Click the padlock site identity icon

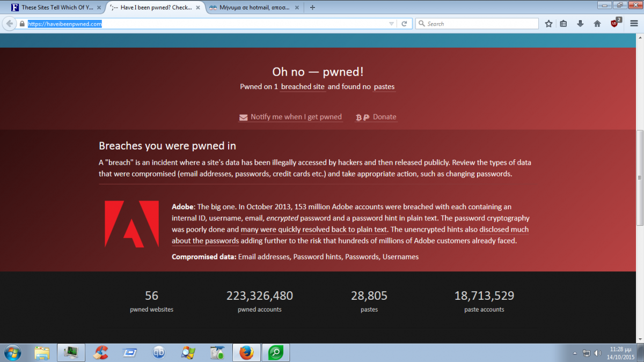pos(22,24)
